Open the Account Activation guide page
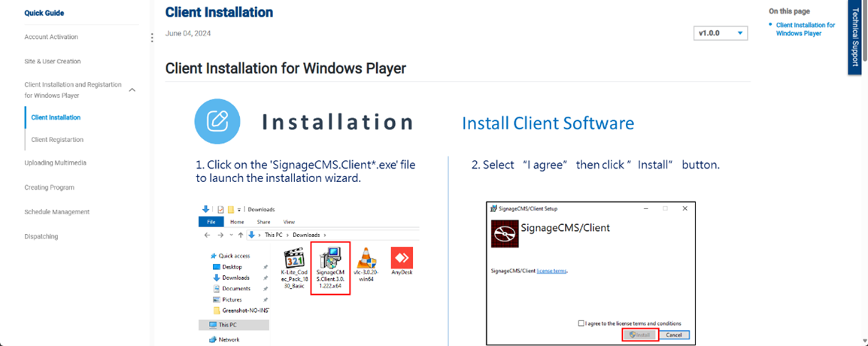The image size is (868, 346). (51, 37)
